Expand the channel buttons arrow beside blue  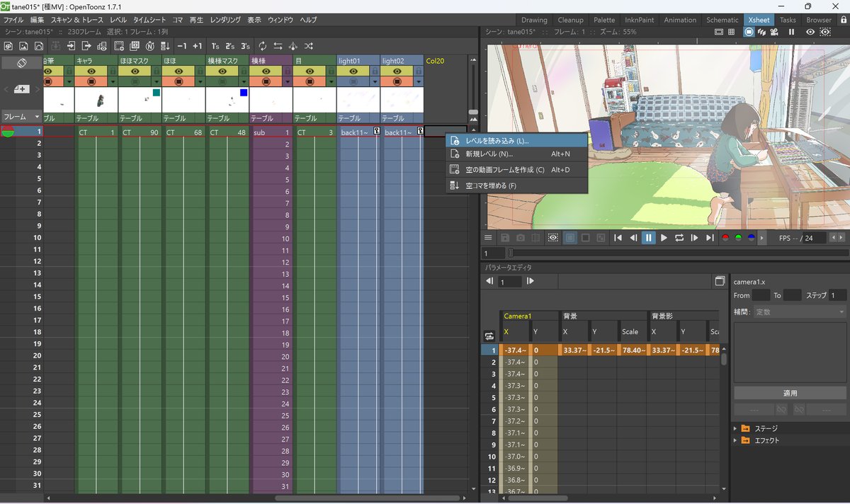tap(761, 238)
